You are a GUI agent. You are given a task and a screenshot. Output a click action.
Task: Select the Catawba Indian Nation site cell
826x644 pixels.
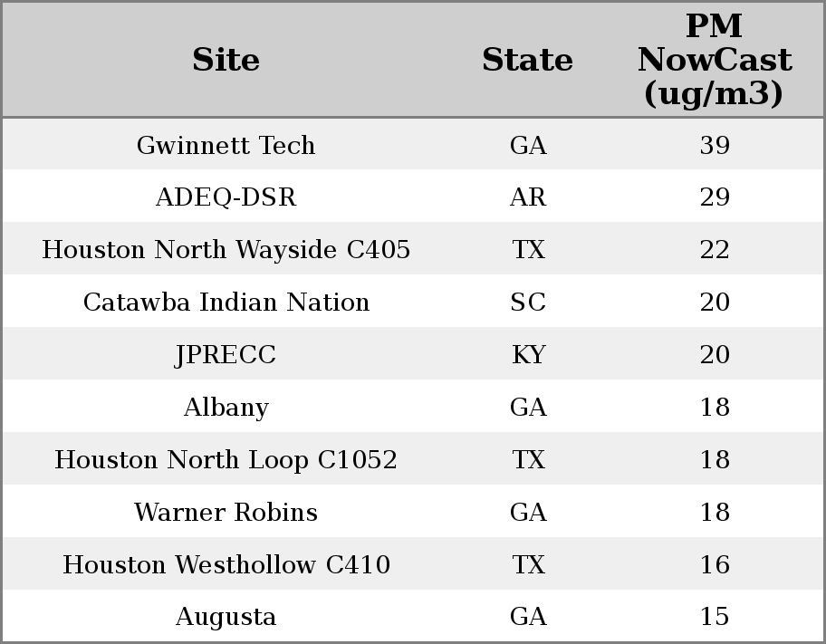[x=226, y=303]
